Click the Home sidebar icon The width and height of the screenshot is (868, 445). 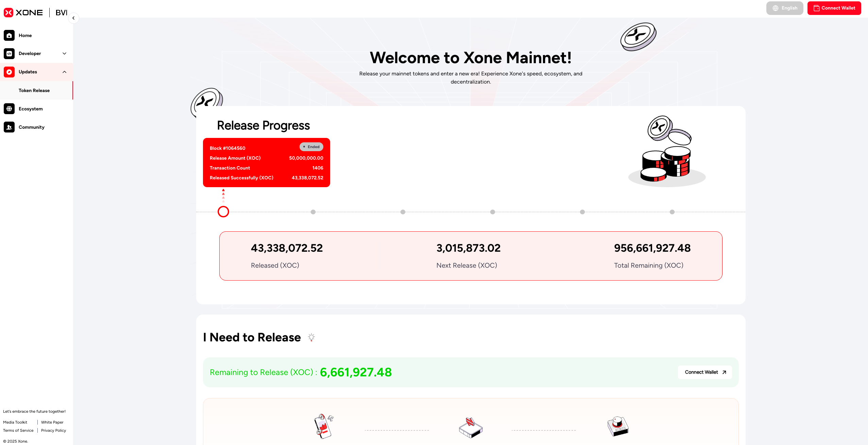coord(9,35)
